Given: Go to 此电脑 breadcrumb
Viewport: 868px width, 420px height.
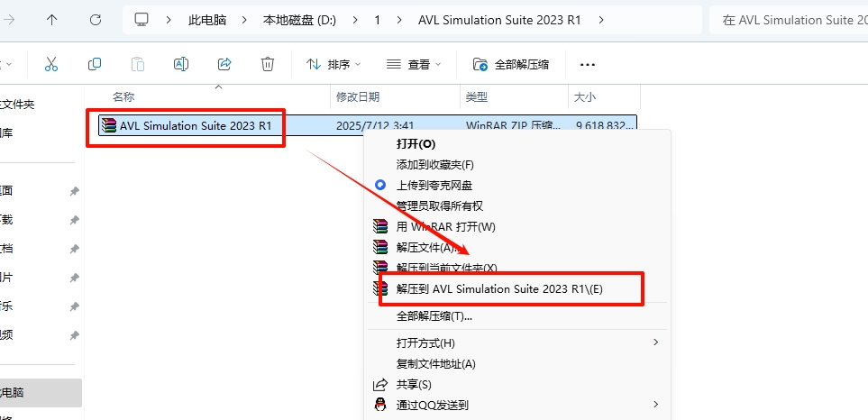Looking at the screenshot, I should (x=207, y=20).
